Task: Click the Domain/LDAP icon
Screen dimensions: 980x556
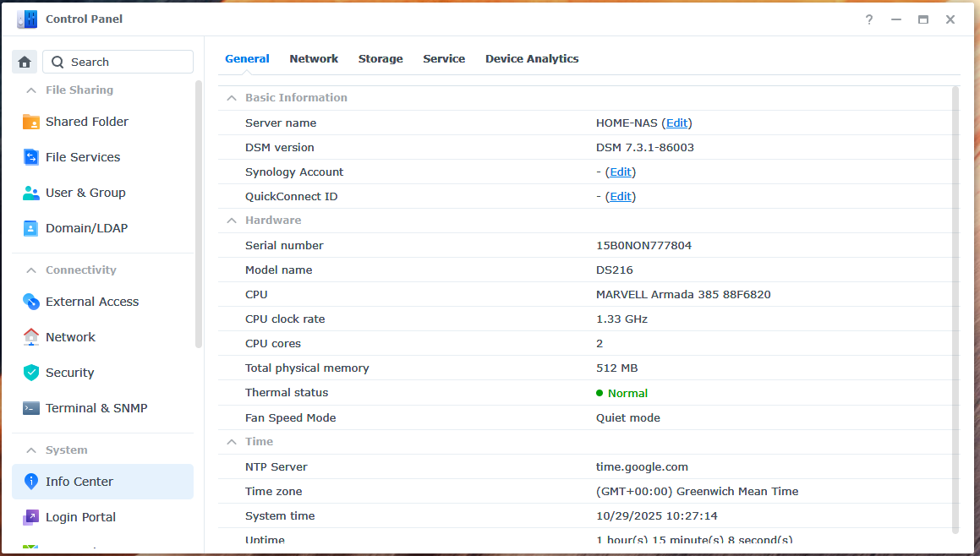Action: pyautogui.click(x=30, y=228)
